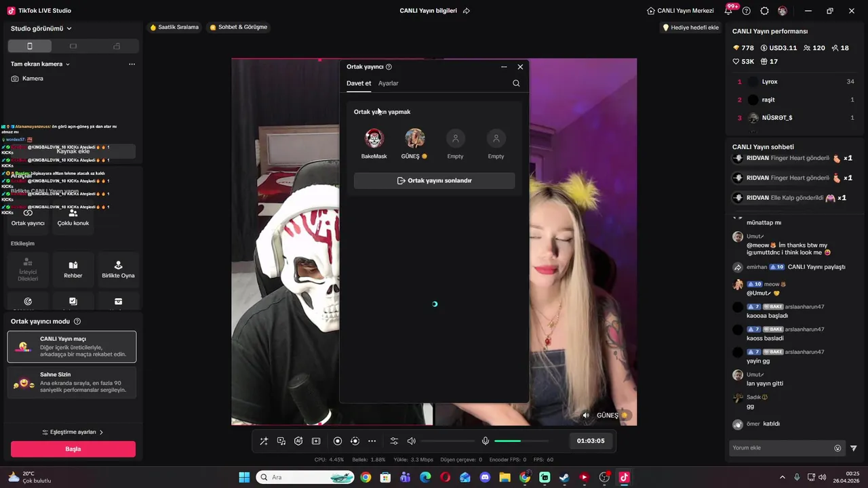This screenshot has height=488, width=868.
Task: Expand Eşleştirme ayarları
Action: pyautogui.click(x=73, y=432)
